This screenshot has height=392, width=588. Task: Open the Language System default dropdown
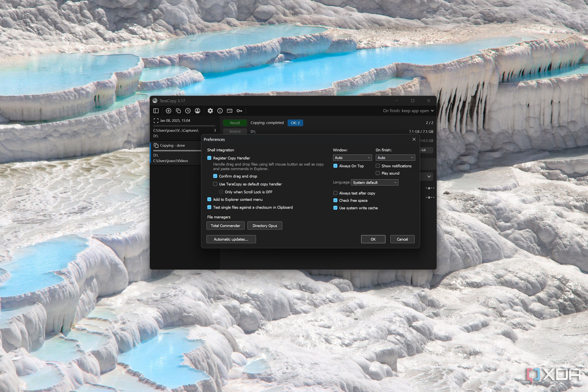pos(375,182)
